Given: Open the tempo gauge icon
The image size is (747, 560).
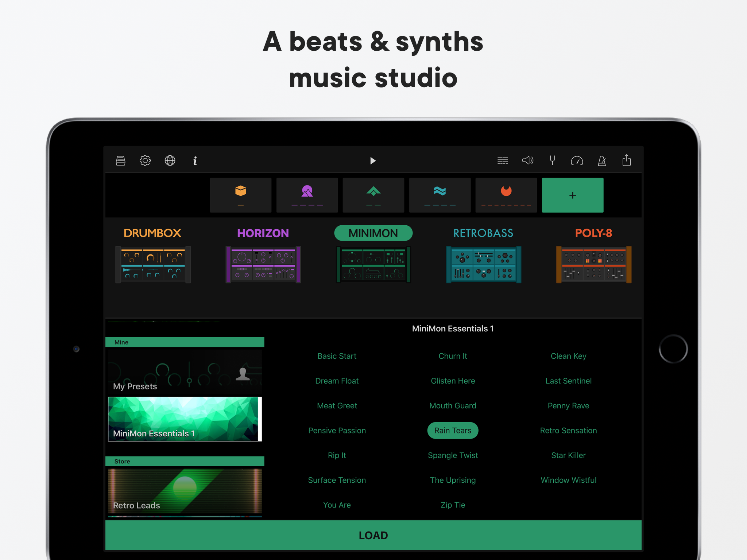Looking at the screenshot, I should coord(577,160).
